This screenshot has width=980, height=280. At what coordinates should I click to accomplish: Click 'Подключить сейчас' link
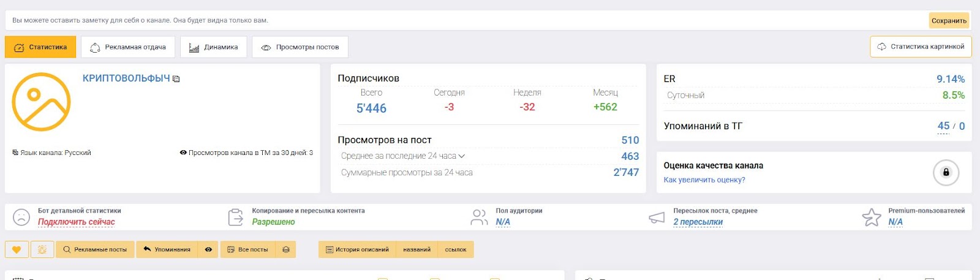coord(77,222)
